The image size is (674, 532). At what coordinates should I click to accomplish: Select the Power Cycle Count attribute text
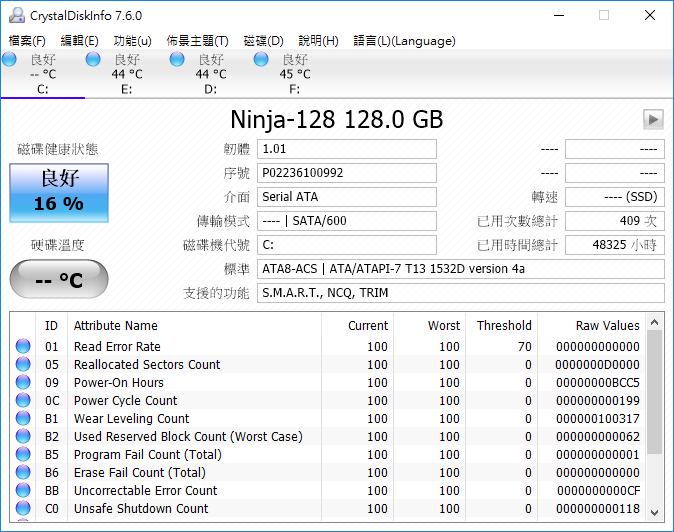click(x=125, y=401)
